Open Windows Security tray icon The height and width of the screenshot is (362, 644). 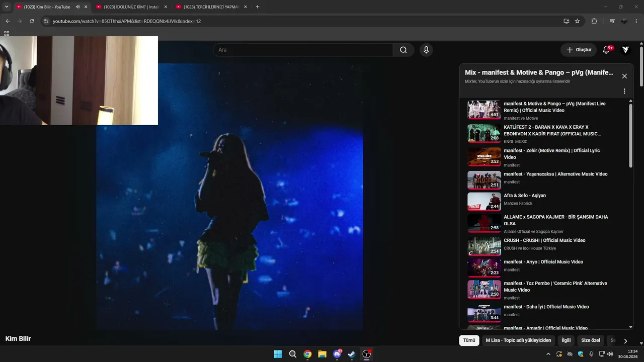pos(581,354)
